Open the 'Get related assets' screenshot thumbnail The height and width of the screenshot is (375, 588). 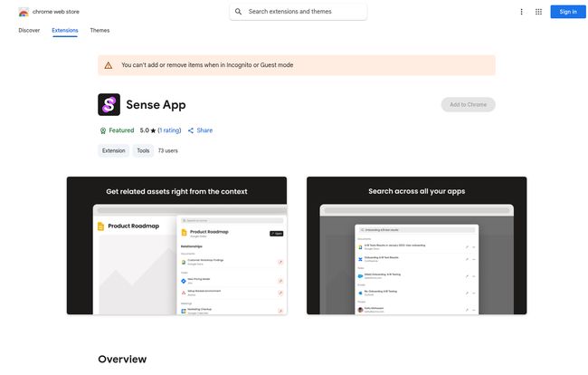click(176, 245)
